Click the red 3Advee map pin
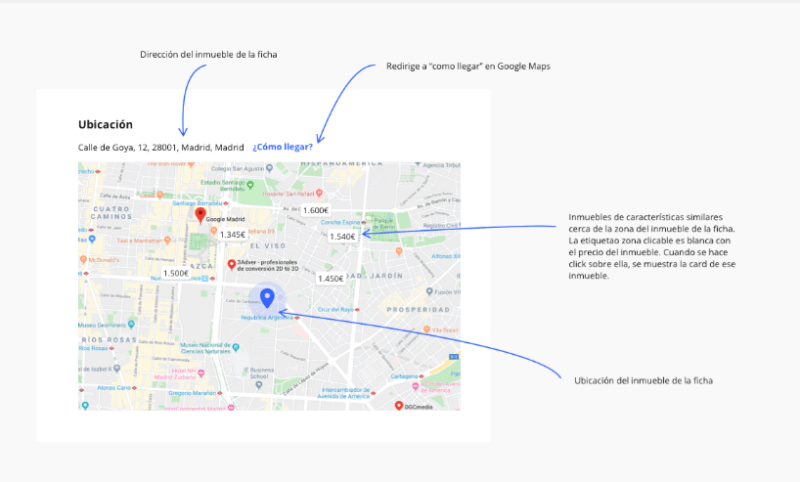 [x=232, y=266]
